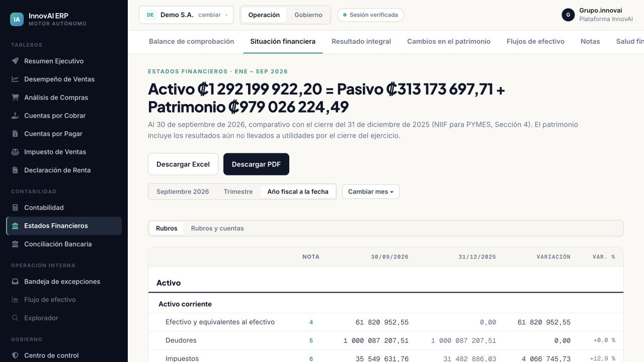Click the Estados Financieros bank icon
Image resolution: width=644 pixels, height=362 pixels.
coord(15,226)
